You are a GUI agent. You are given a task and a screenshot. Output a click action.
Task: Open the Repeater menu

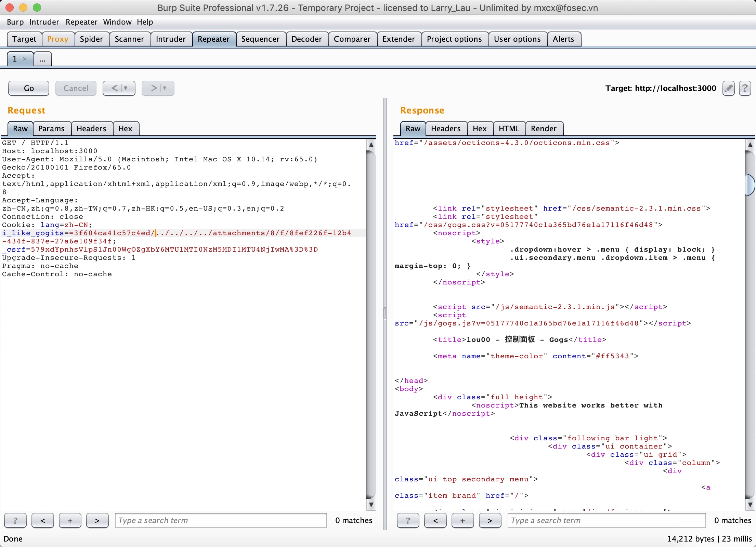(x=81, y=22)
